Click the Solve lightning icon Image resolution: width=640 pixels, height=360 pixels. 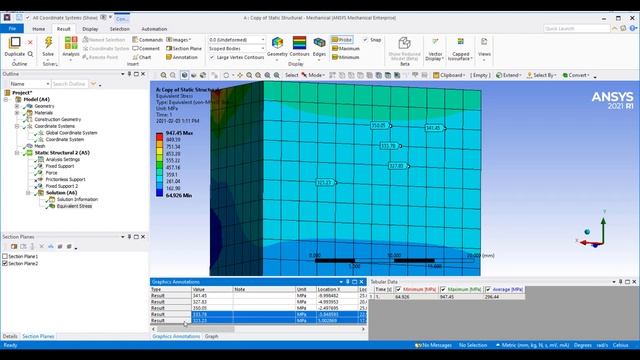click(x=48, y=43)
